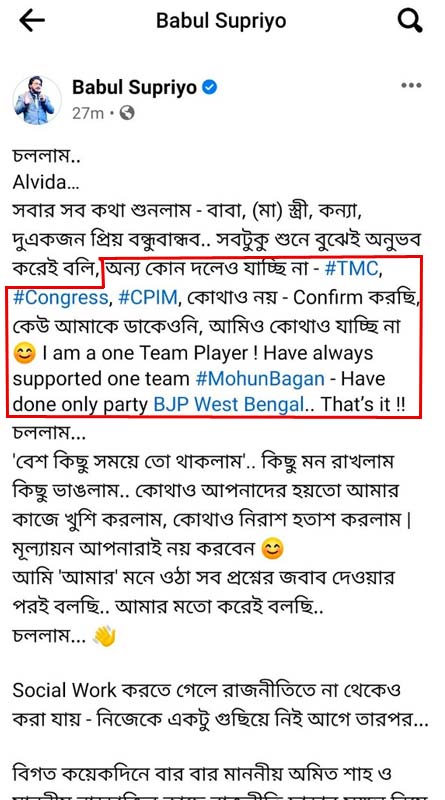Tap the Babul Supriyo post author name
445x800 pixels.
click(134, 88)
